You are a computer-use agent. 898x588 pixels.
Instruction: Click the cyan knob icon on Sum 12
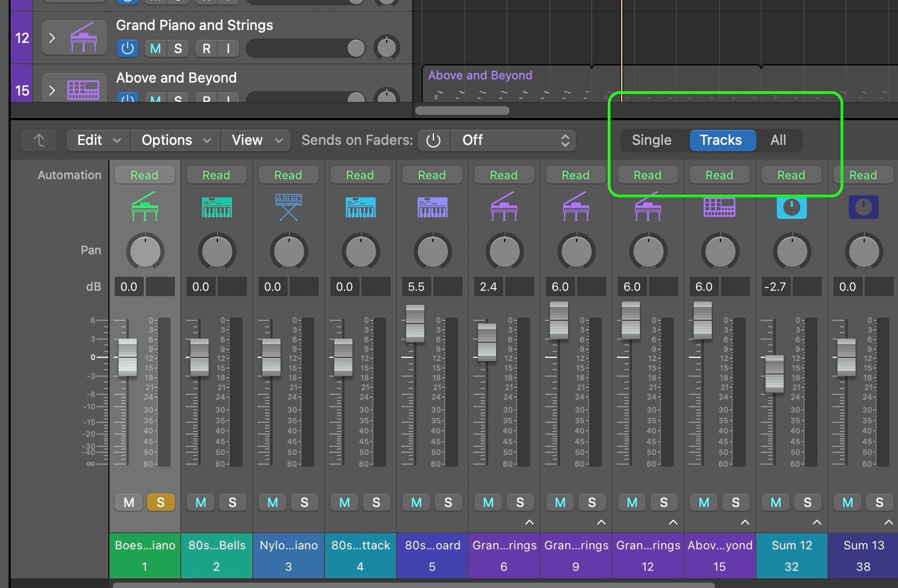click(791, 208)
